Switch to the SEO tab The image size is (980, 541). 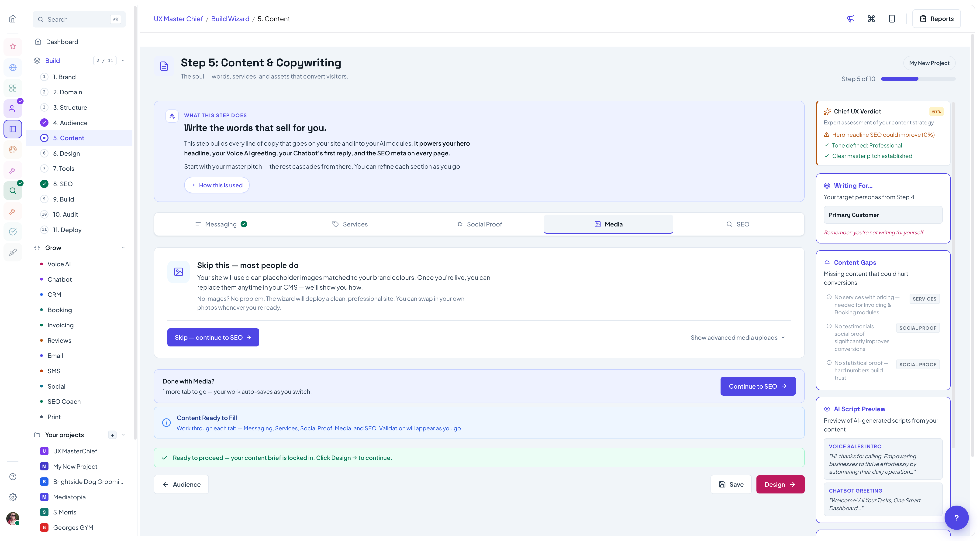(738, 224)
